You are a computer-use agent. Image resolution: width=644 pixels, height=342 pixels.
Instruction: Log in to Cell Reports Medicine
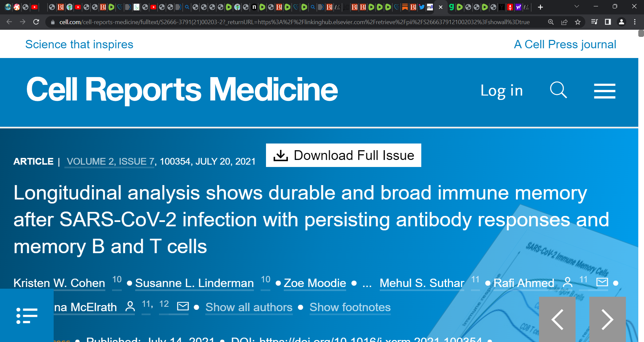click(x=501, y=90)
